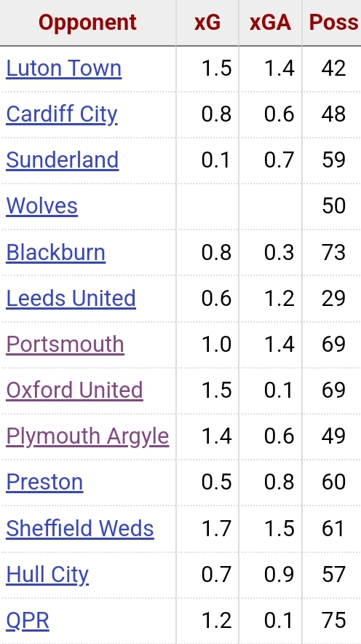Open the Leeds United link

point(71,298)
